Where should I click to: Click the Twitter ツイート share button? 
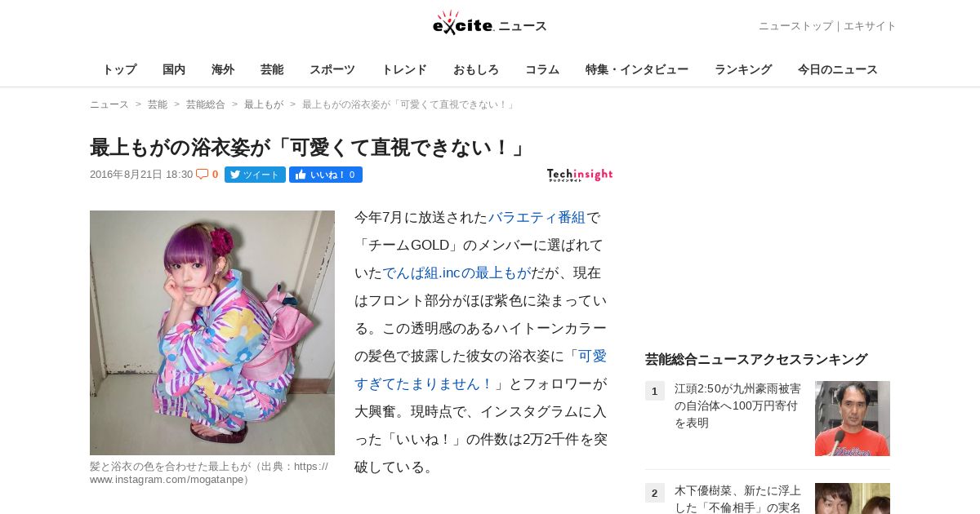255,175
